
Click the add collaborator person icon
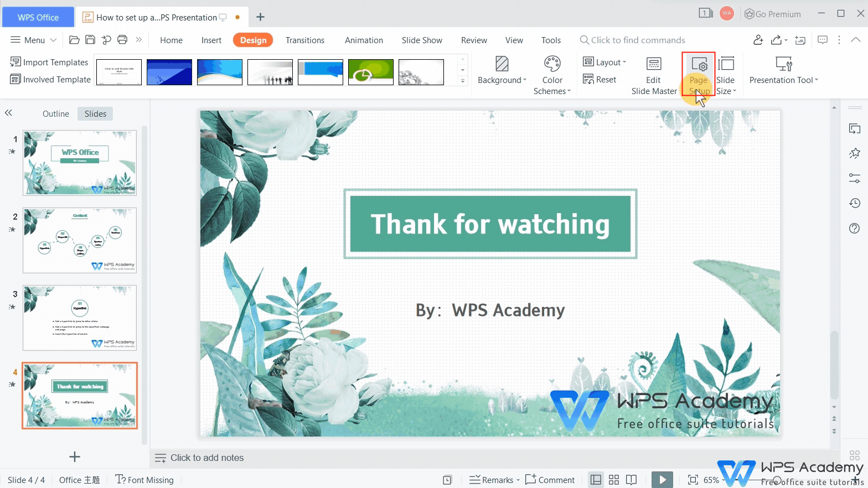pyautogui.click(x=758, y=40)
